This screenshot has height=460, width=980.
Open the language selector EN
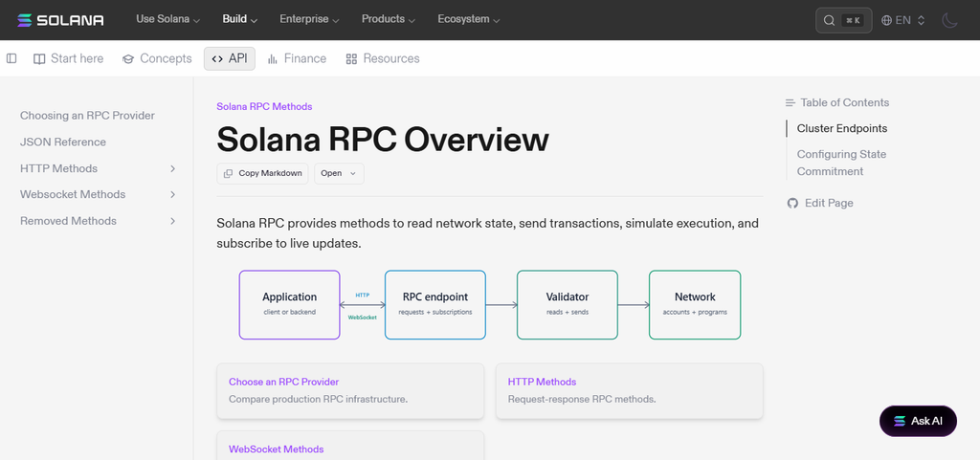pyautogui.click(x=902, y=20)
